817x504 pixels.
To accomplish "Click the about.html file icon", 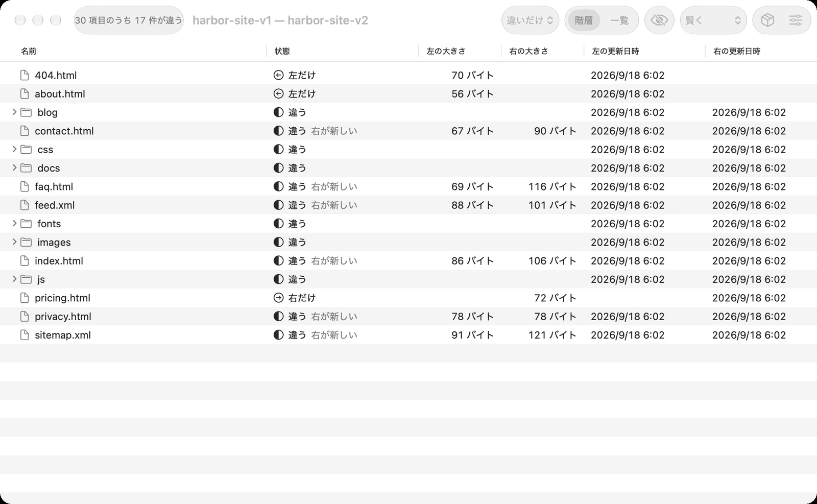I will pos(25,94).
